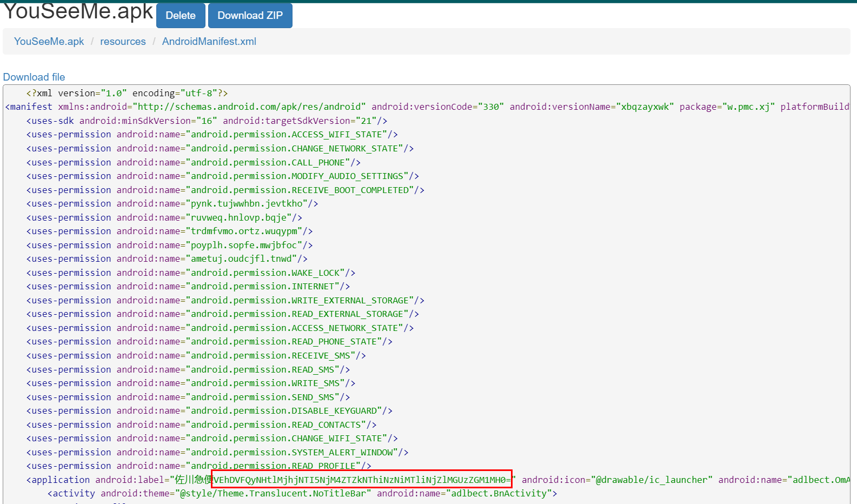857x504 pixels.
Task: Click the SEND_SMS permission line
Action: click(188, 397)
